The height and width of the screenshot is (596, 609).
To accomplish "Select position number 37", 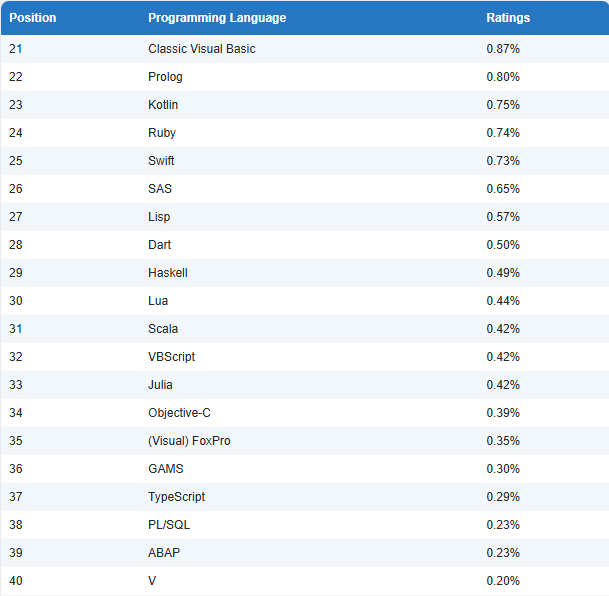I will coord(16,497).
